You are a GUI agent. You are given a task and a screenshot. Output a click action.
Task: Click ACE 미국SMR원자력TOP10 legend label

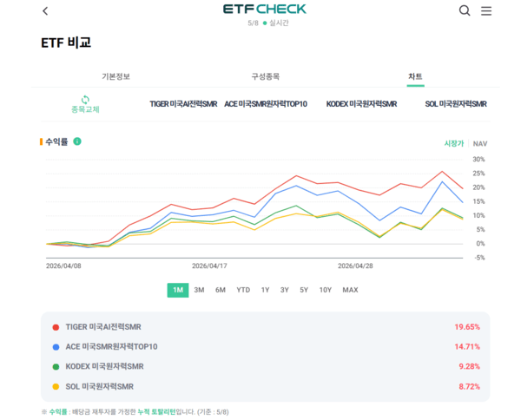(x=111, y=347)
